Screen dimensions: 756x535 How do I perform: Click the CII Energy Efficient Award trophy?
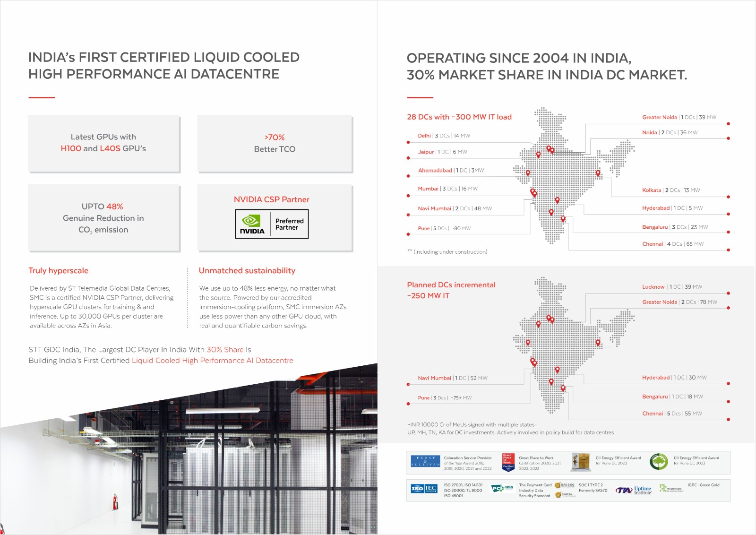(x=581, y=462)
